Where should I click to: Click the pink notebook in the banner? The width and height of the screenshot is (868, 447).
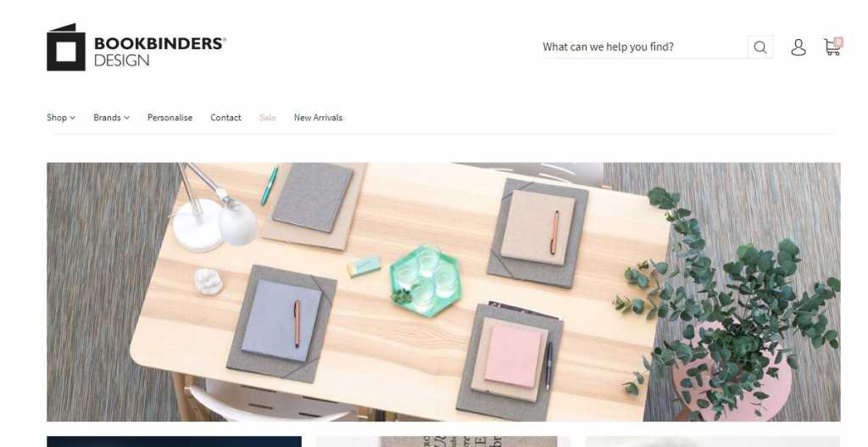513,355
